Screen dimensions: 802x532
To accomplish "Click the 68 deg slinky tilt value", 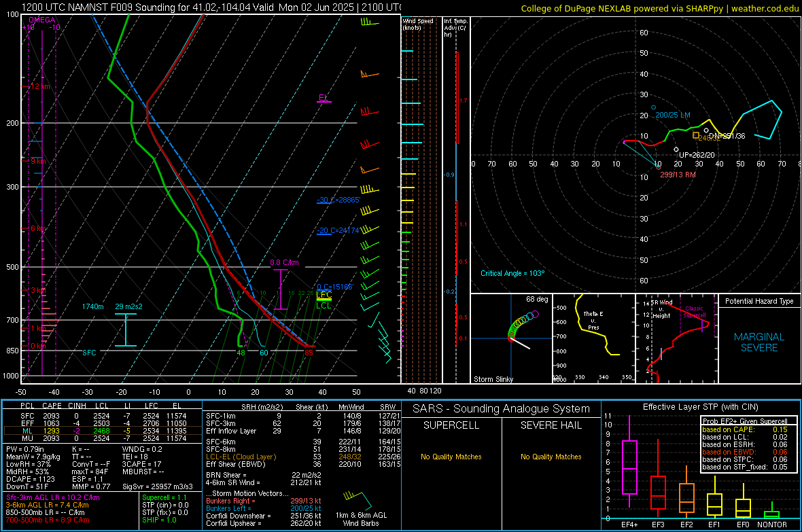I will click(536, 299).
